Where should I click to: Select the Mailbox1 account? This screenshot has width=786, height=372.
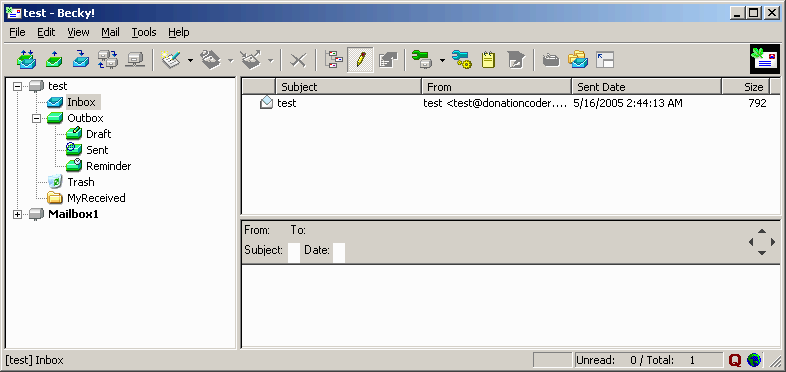(x=73, y=215)
